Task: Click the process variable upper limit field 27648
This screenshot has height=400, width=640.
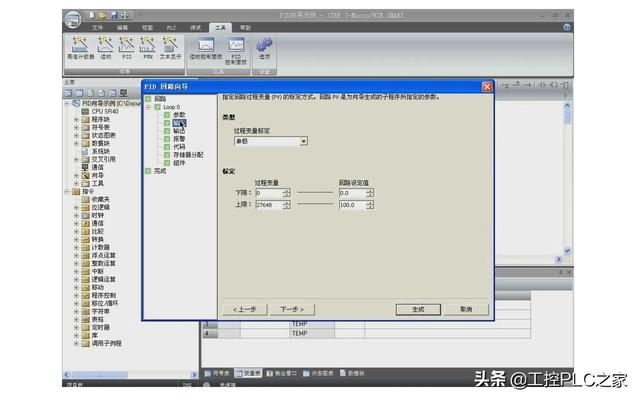Action: pos(269,204)
